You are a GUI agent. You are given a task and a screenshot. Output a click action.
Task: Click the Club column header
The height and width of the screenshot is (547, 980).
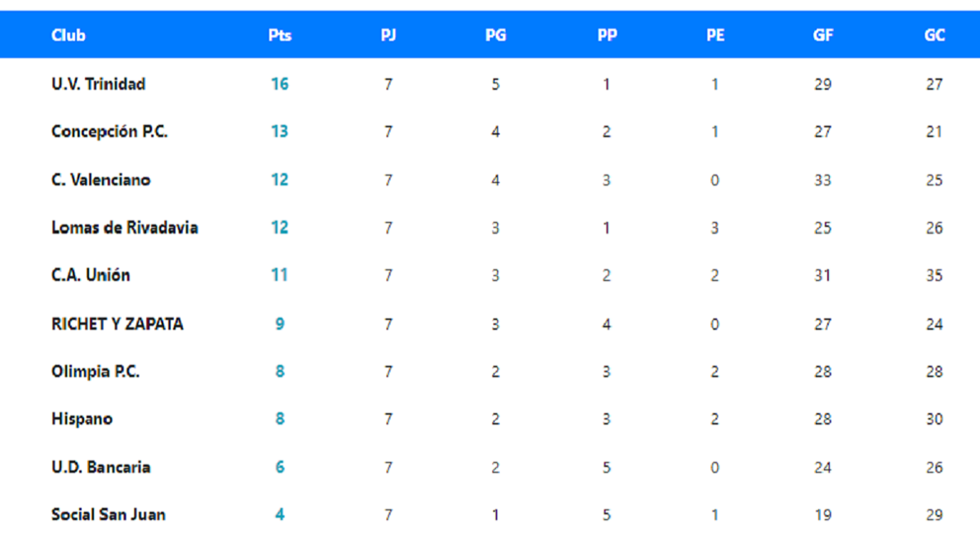coord(68,35)
